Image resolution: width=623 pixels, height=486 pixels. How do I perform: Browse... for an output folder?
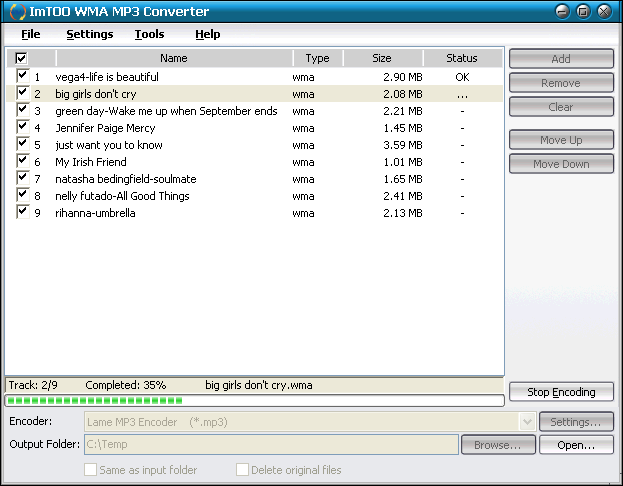tap(498, 445)
